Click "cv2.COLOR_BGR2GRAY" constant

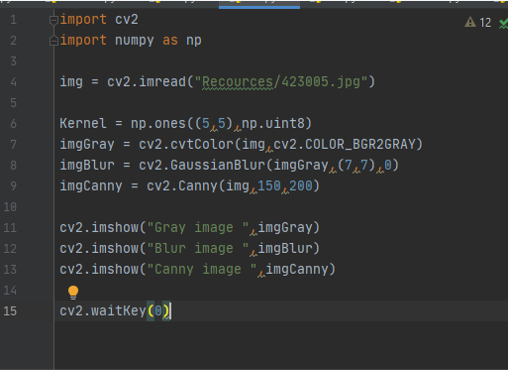point(344,145)
